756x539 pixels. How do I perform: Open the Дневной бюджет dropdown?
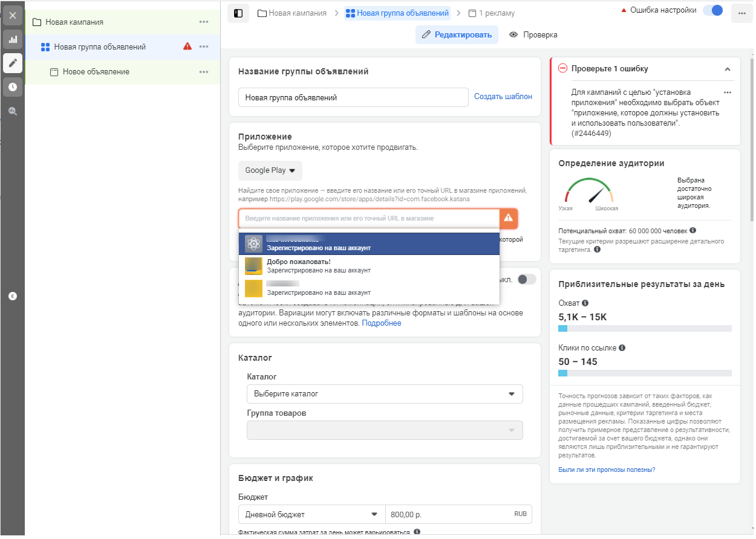(311, 514)
